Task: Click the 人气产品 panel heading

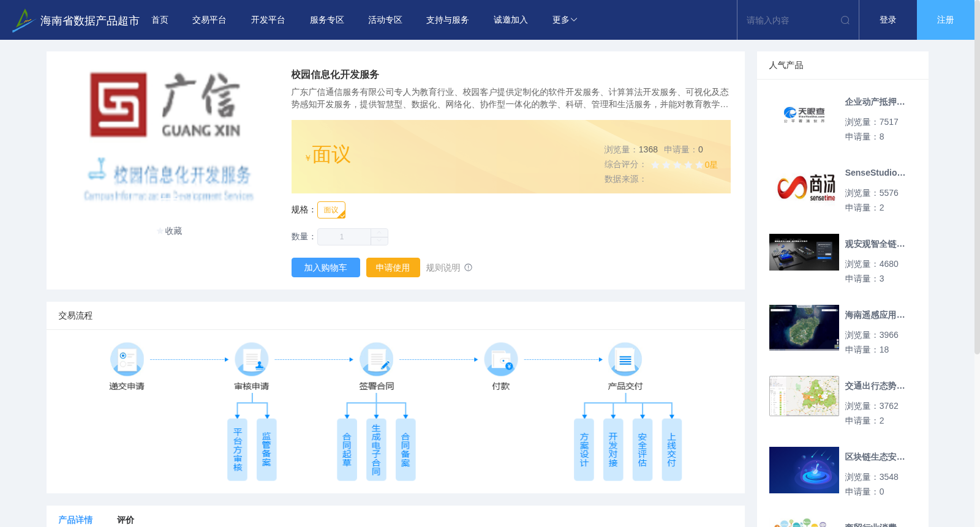Action: [x=786, y=65]
